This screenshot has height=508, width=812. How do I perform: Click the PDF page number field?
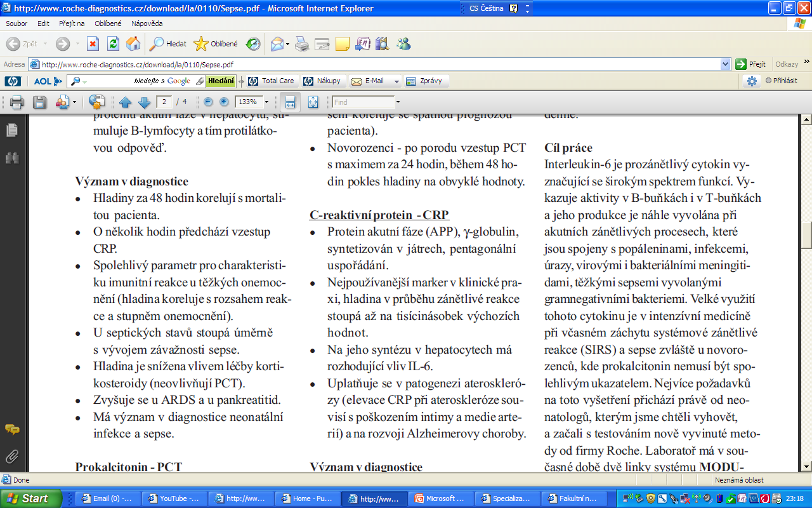pos(165,102)
